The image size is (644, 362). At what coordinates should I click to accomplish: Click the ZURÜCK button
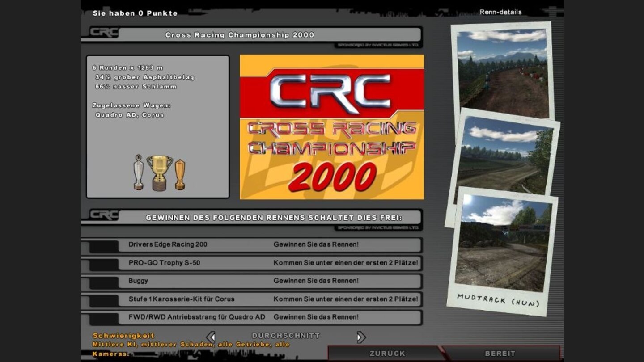(387, 353)
